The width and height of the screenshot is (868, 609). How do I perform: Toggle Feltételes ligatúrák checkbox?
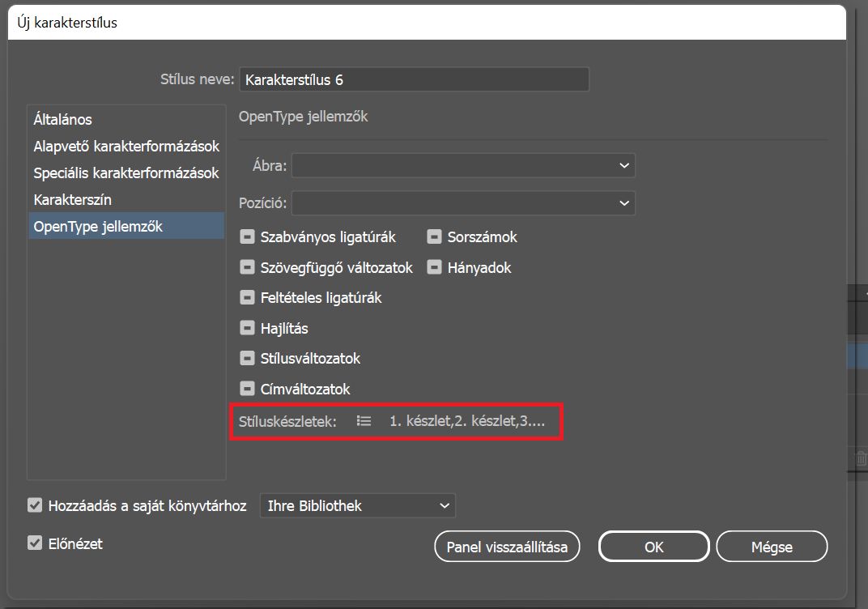247,298
